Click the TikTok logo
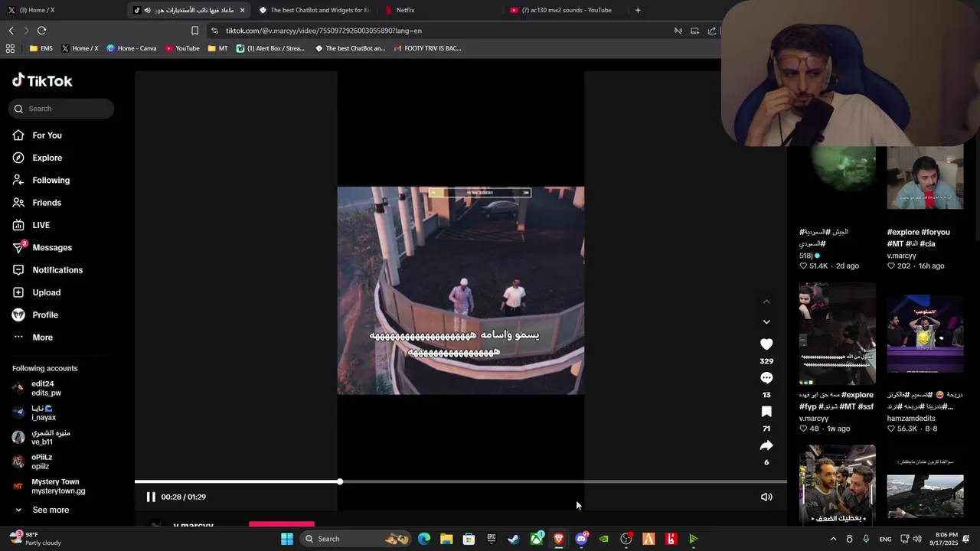 pos(42,80)
